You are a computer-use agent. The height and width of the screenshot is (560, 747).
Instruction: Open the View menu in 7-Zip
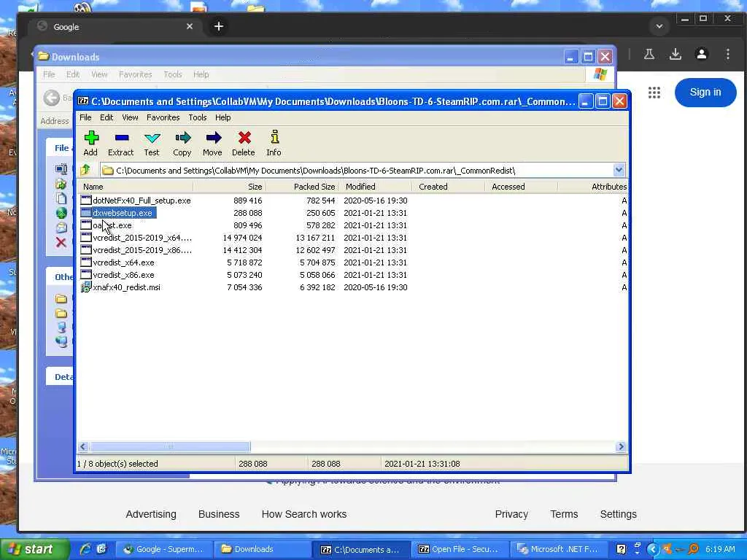click(130, 117)
